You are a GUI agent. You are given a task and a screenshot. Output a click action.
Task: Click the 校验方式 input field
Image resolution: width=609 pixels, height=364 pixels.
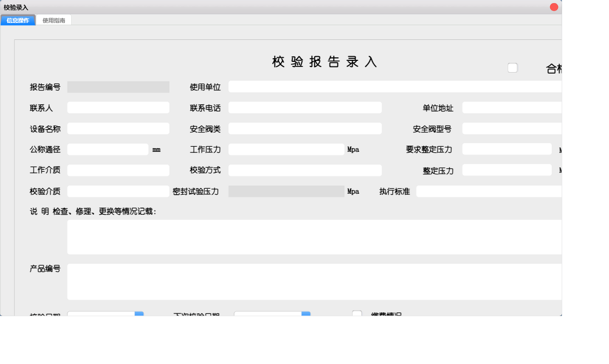tap(305, 170)
